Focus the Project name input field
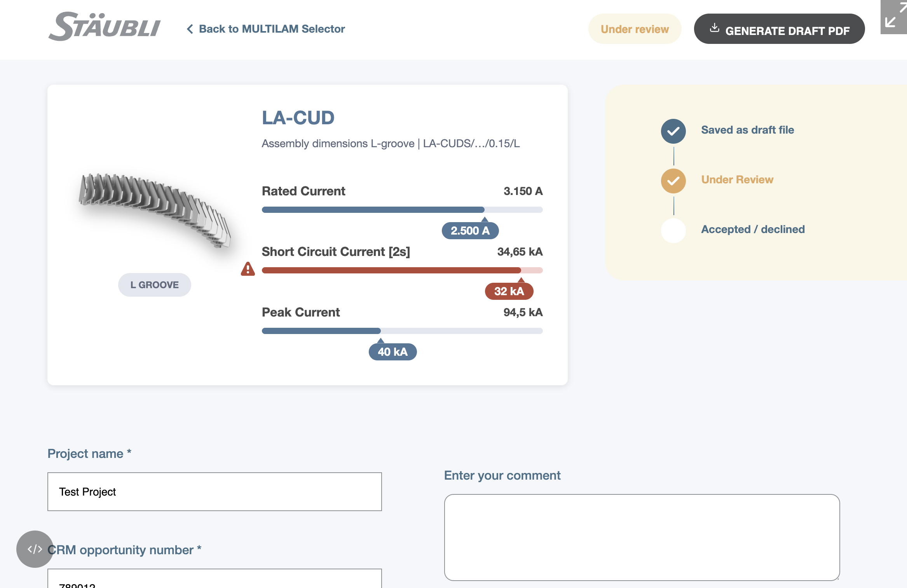 point(215,492)
